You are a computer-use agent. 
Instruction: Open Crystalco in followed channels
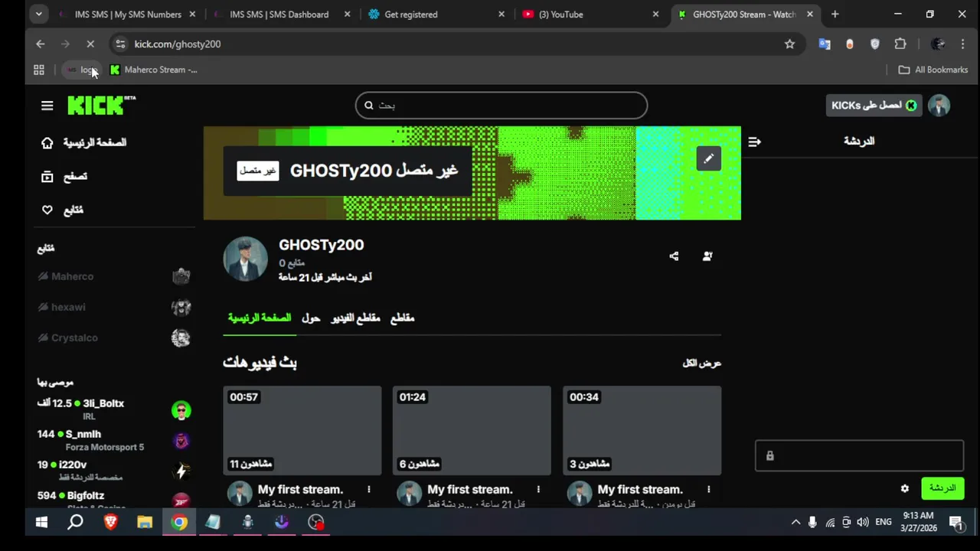pos(113,337)
